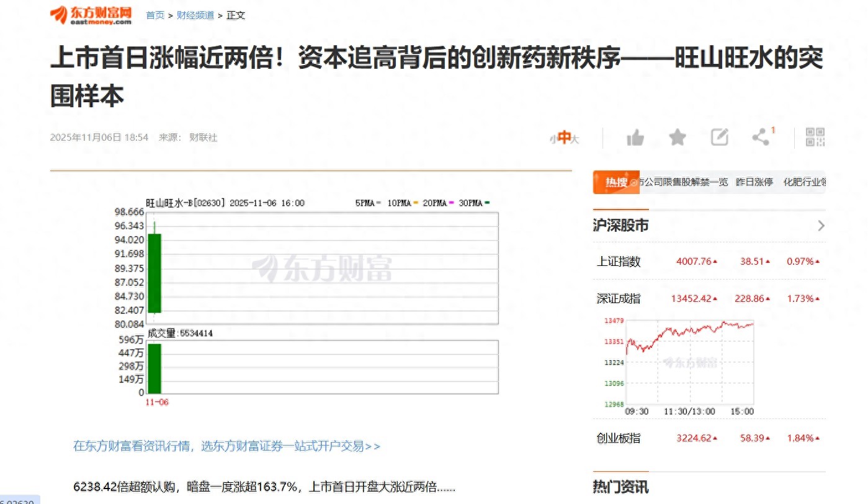Click the article headline text
The width and height of the screenshot is (868, 504).
tap(437, 77)
